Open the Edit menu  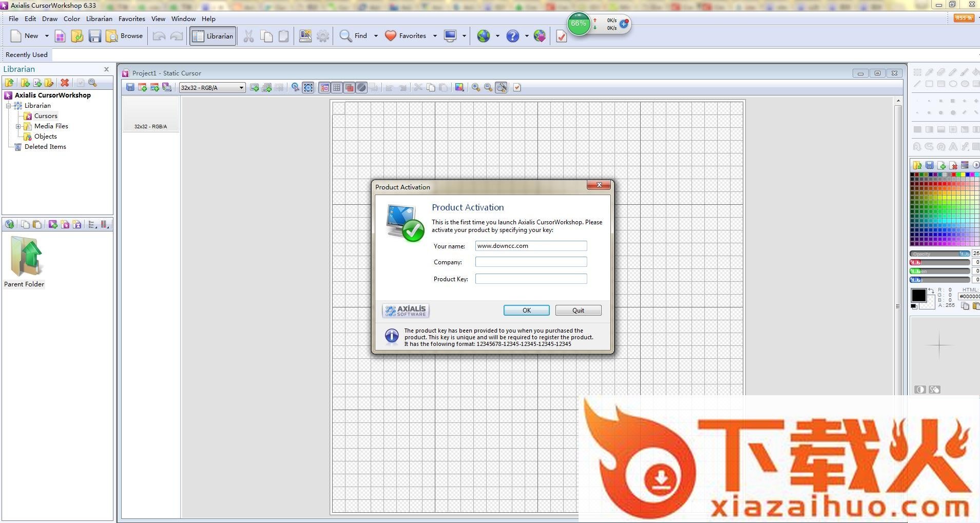(x=30, y=18)
